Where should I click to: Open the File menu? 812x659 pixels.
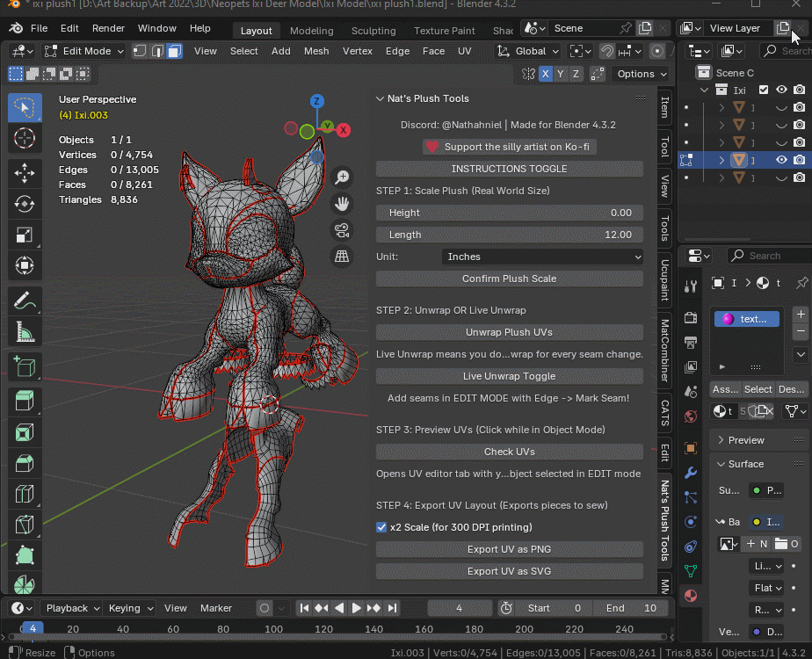point(39,28)
